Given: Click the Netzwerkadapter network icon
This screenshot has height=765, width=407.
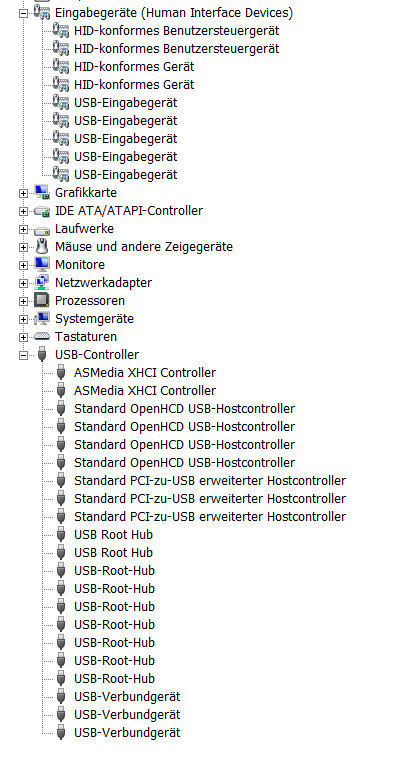Looking at the screenshot, I should [x=42, y=282].
